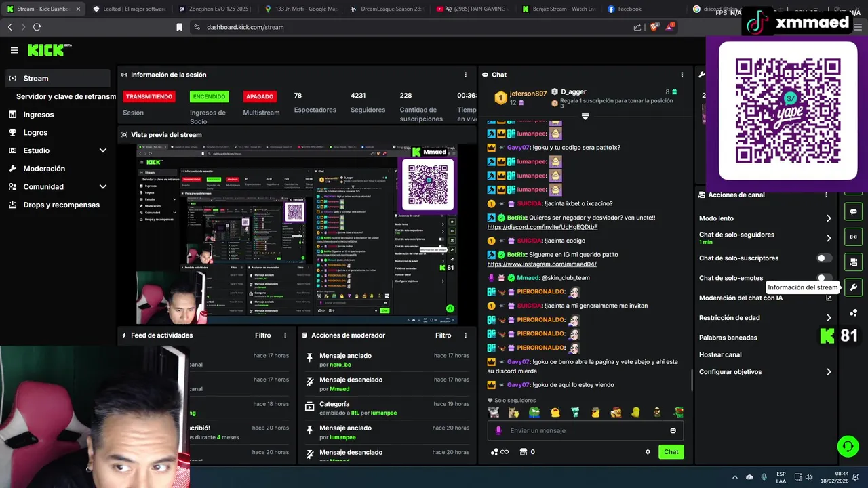Image resolution: width=868 pixels, height=488 pixels.
Task: Select the green Pepe frog emote
Action: [x=534, y=412]
